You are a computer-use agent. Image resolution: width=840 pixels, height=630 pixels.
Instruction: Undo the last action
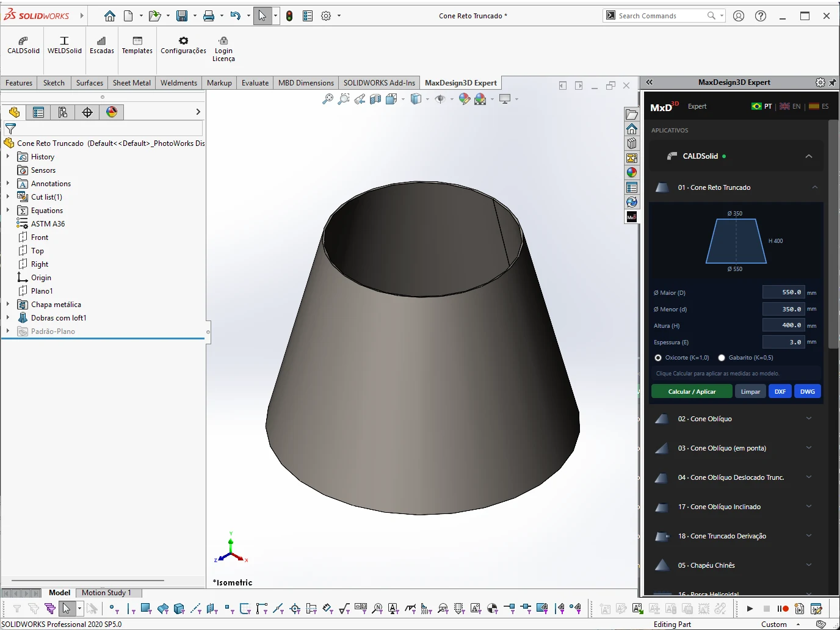[236, 16]
